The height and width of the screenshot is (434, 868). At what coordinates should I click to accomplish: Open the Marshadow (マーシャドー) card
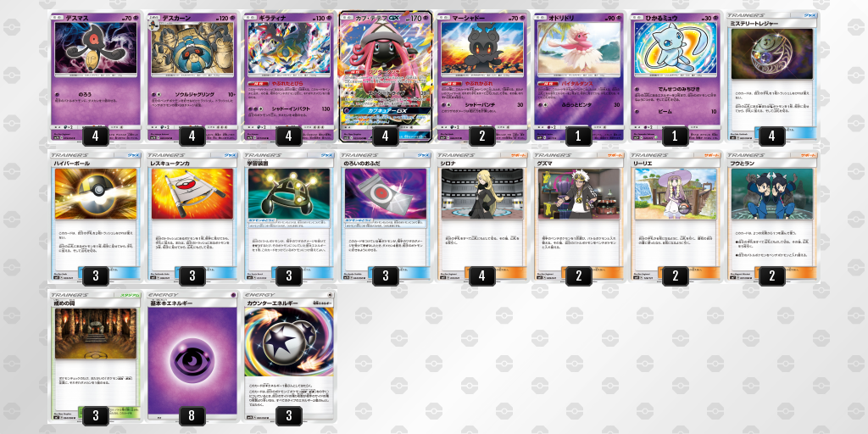[481, 76]
